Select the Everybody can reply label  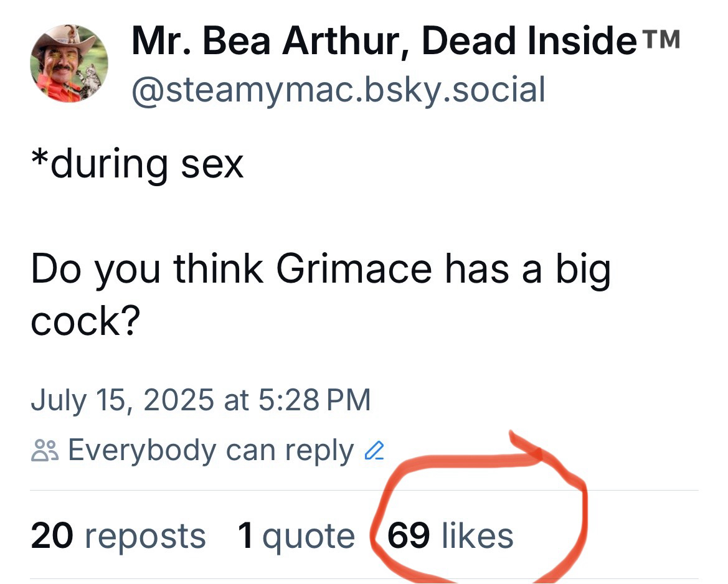point(210,450)
